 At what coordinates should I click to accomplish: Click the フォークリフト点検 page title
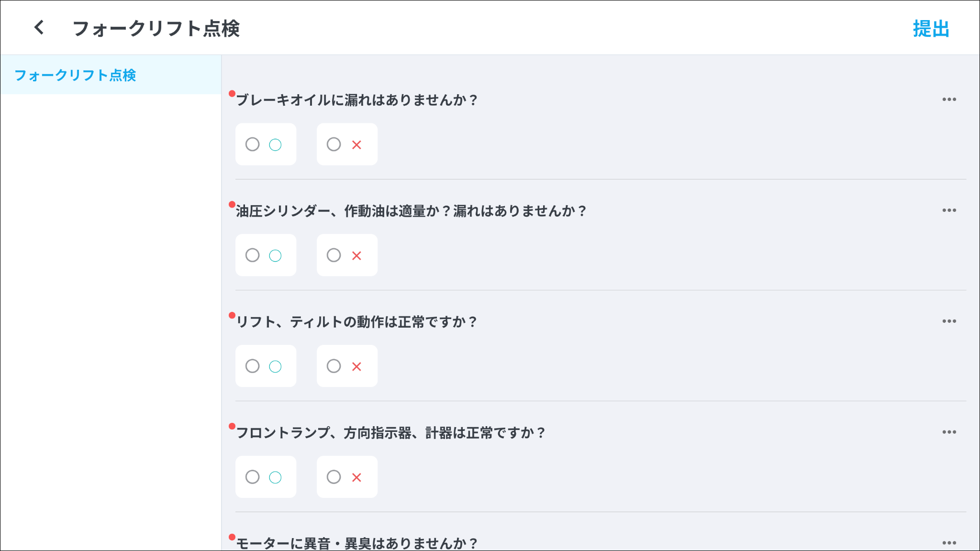(x=156, y=29)
